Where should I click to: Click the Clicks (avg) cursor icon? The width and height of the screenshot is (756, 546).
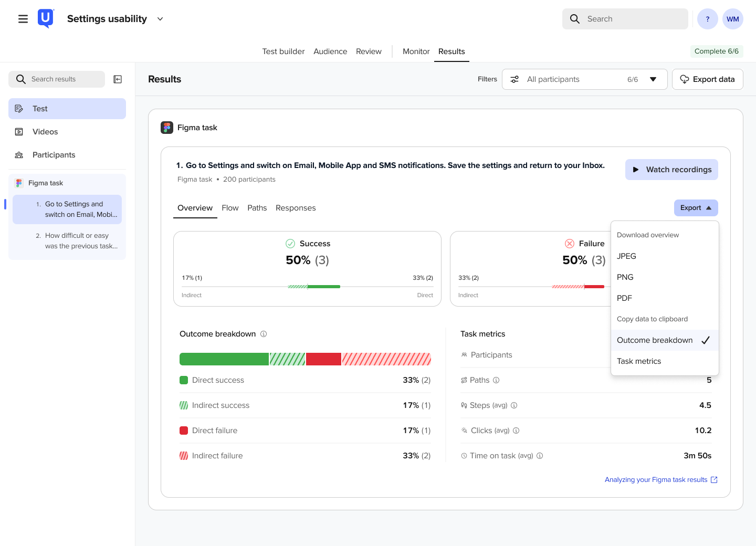click(x=464, y=430)
